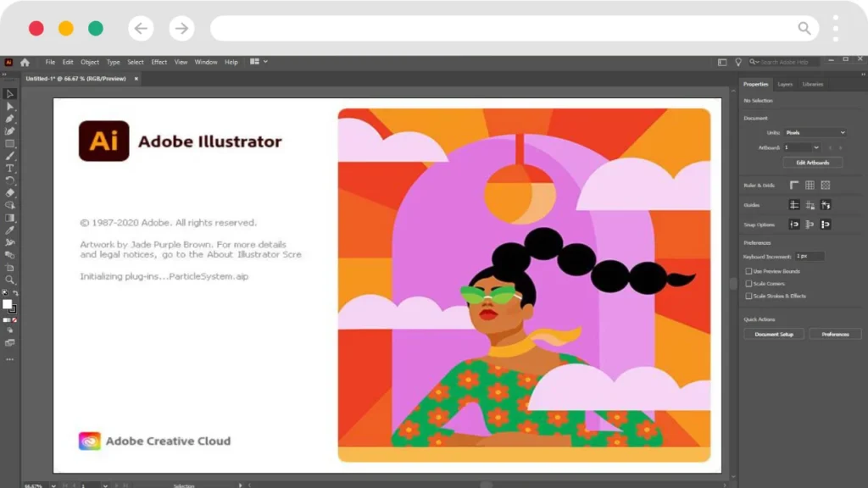The image size is (868, 488).
Task: Open drawing mode options
Action: point(9,330)
